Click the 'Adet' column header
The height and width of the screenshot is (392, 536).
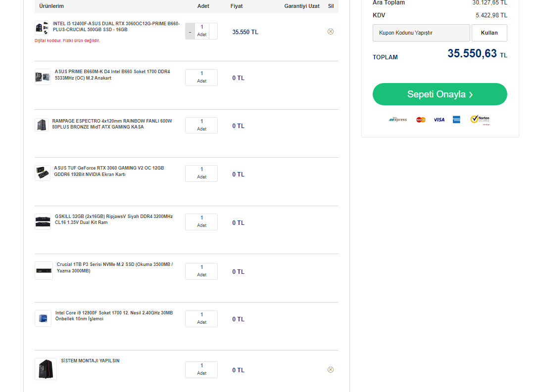point(203,6)
